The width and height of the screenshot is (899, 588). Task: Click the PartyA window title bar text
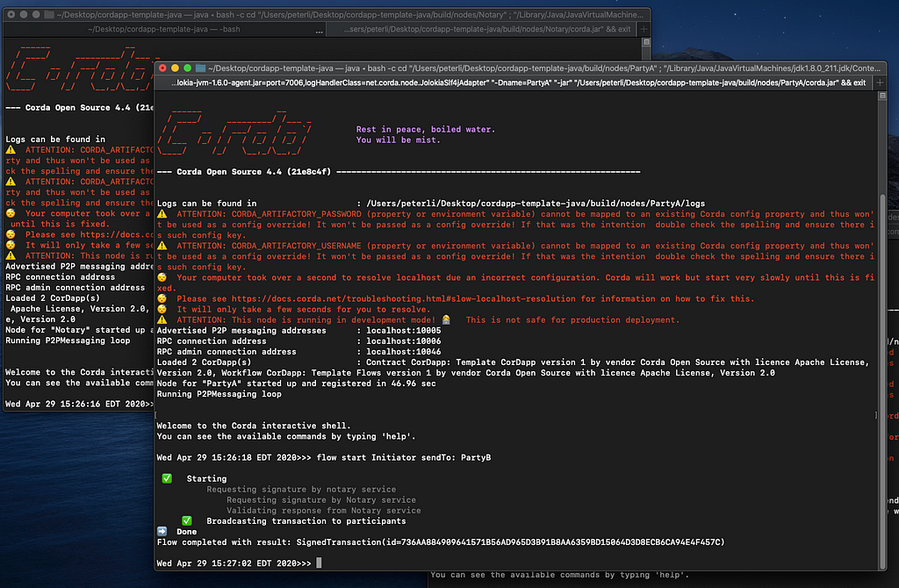click(544, 68)
